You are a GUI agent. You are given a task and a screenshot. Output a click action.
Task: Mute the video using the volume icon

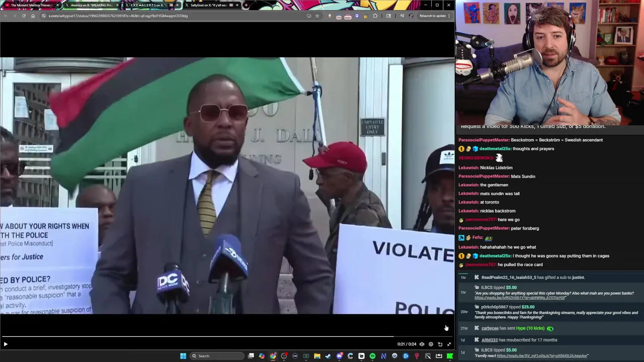tap(422, 344)
